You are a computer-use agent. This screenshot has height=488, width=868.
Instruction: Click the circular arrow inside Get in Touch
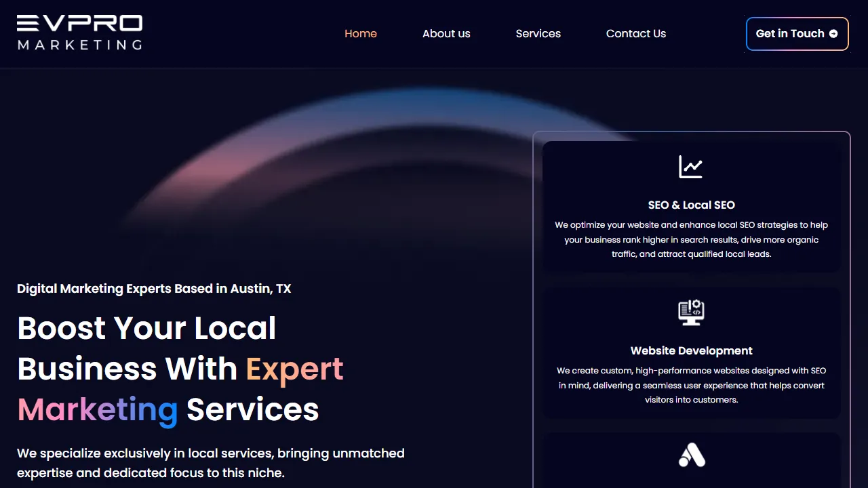(835, 33)
